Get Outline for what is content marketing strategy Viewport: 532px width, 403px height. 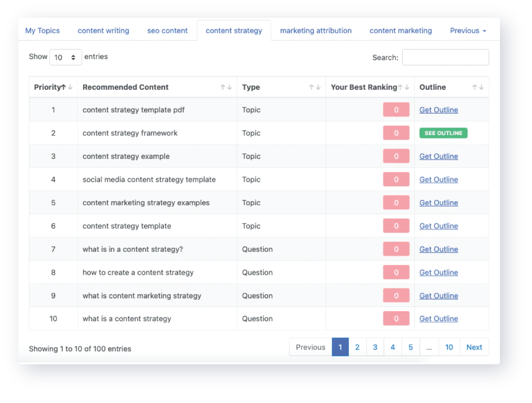438,296
